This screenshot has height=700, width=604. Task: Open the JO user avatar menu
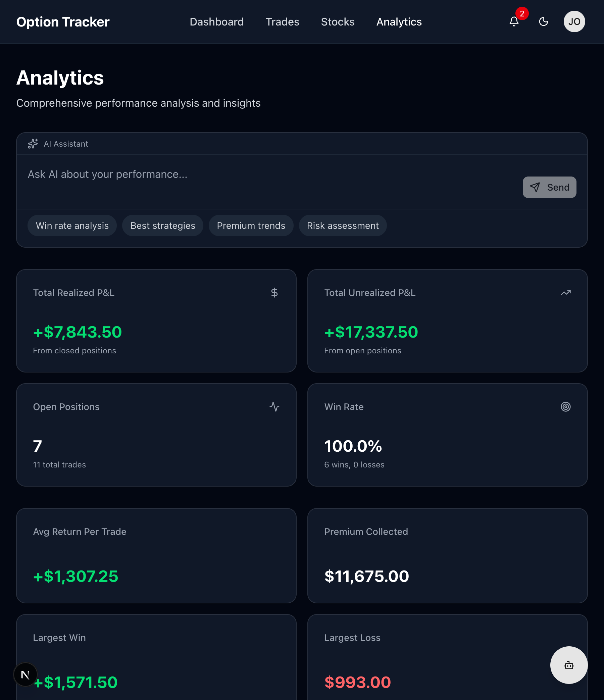point(574,21)
